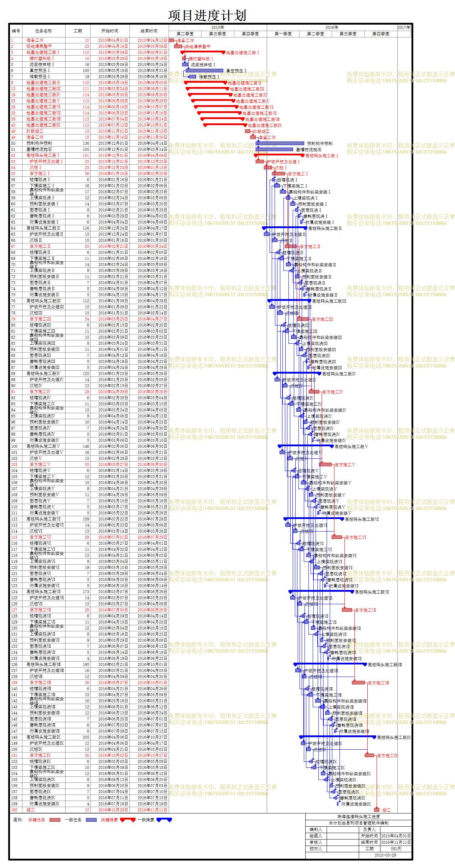Screen dimensions: 455x868
Task: Select row 160 竣工 in task table
Action: [89, 810]
